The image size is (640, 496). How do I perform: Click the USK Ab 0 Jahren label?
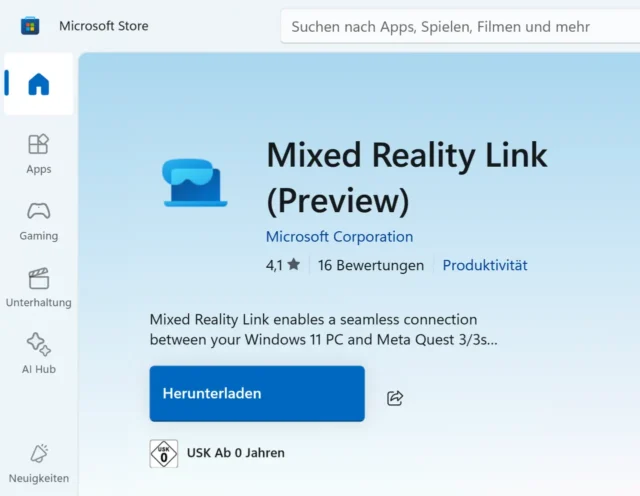[x=235, y=453]
